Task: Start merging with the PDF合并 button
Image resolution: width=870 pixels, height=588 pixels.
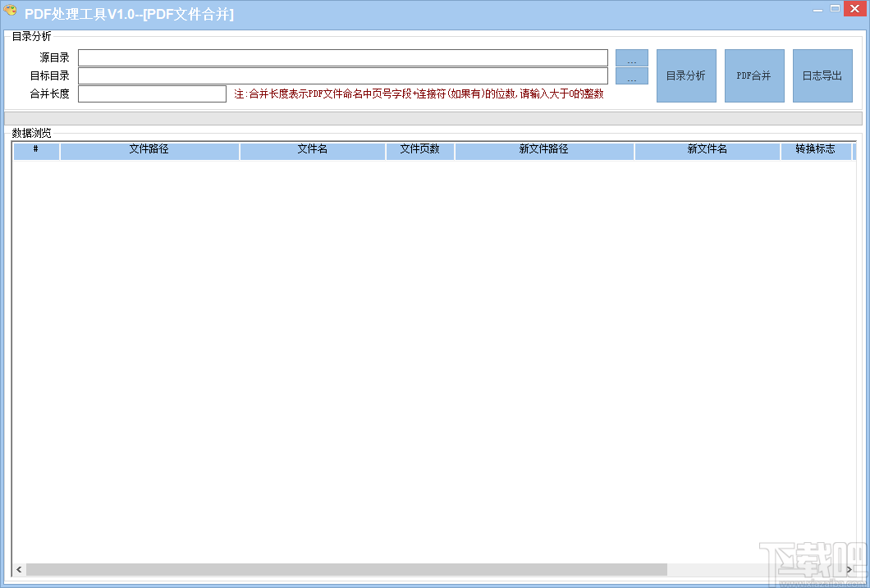Action: pos(753,75)
